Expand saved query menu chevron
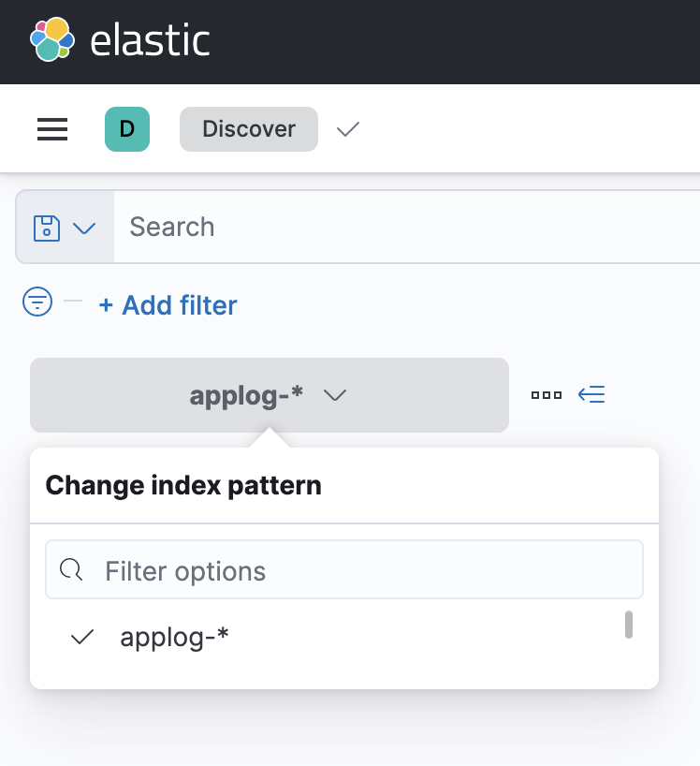 point(84,228)
